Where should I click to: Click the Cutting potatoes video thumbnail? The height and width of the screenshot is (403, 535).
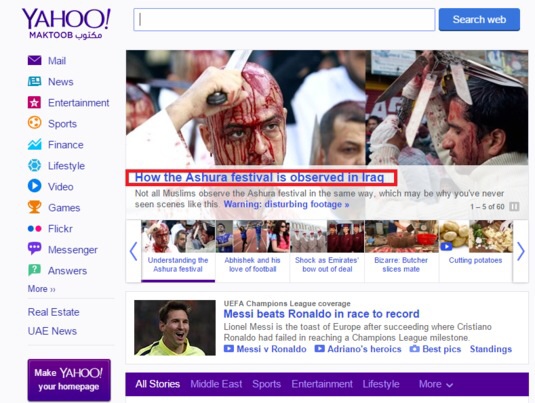[x=476, y=236]
